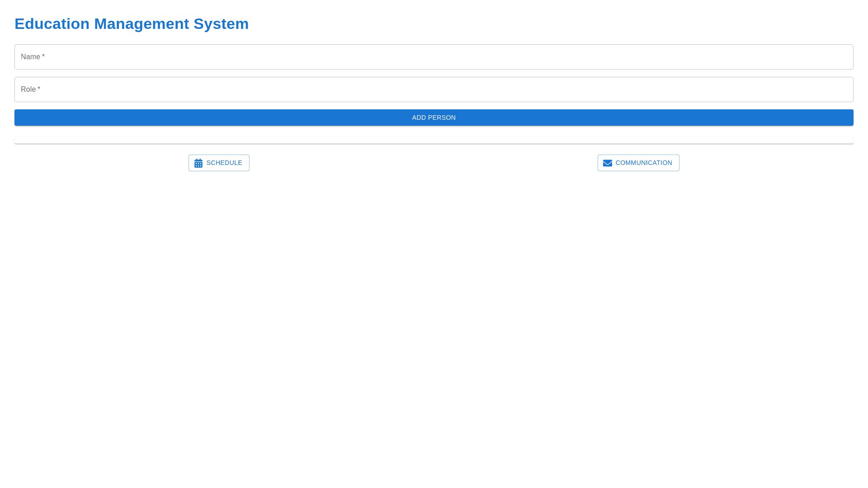Open the Schedule section
This screenshot has width=868, height=488.
point(219,163)
